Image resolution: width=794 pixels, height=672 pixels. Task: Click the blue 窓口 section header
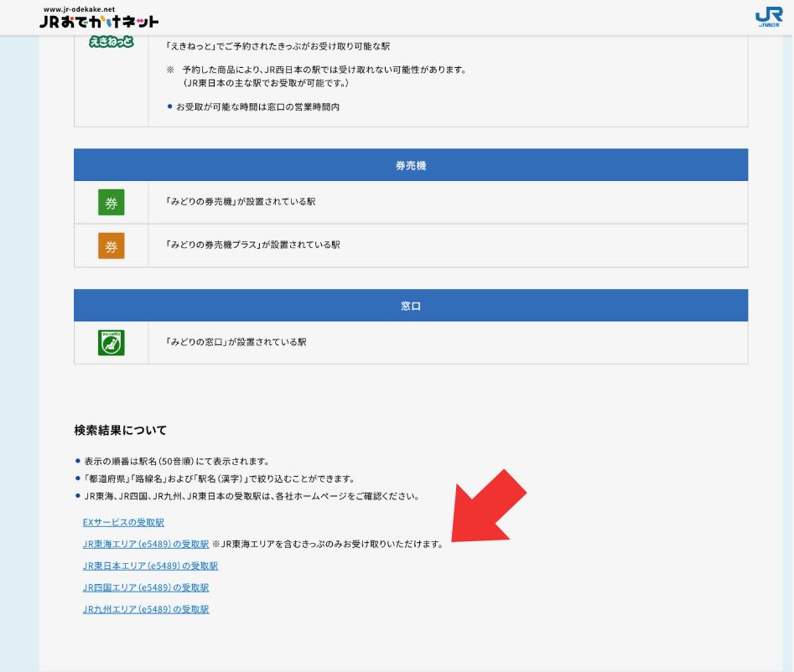pyautogui.click(x=411, y=306)
